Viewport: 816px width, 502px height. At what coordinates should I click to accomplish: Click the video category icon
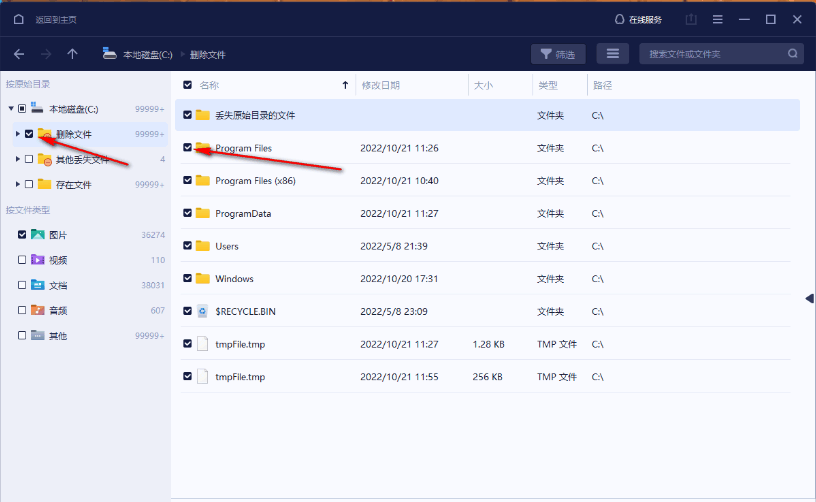point(37,260)
